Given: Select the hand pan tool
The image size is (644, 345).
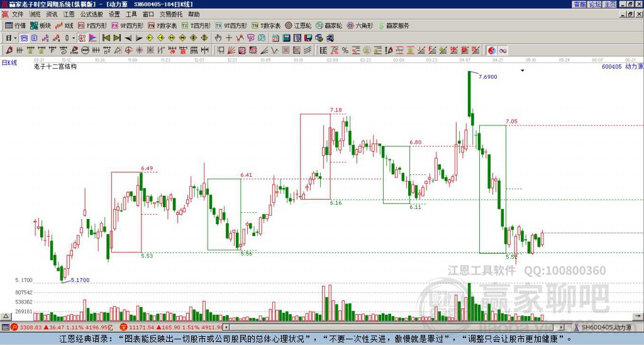Looking at the screenshot, I should click(218, 38).
